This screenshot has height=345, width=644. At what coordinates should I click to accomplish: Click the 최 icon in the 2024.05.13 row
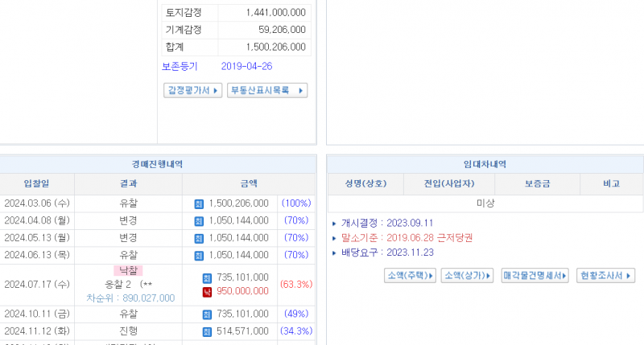coord(200,239)
